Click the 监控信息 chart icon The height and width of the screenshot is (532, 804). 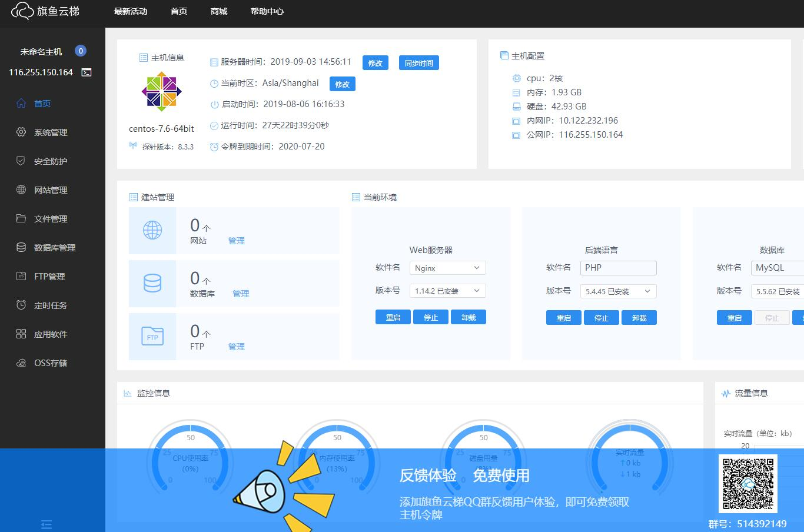128,393
